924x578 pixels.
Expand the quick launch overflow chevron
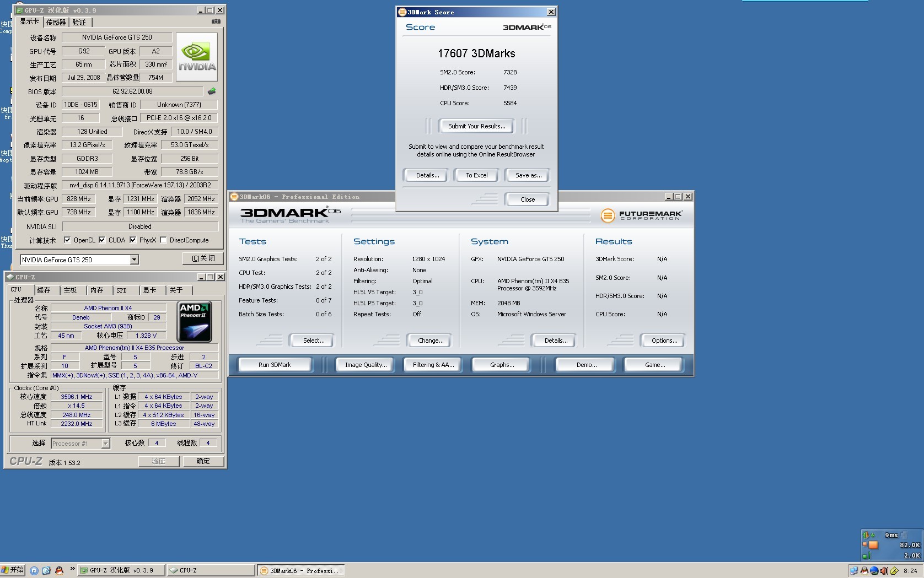(72, 569)
